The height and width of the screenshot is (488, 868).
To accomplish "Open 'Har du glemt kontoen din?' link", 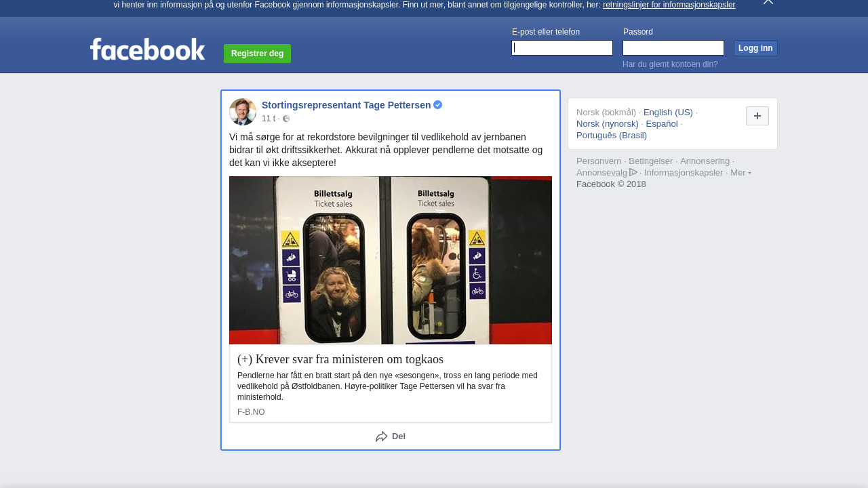I will 670,64.
